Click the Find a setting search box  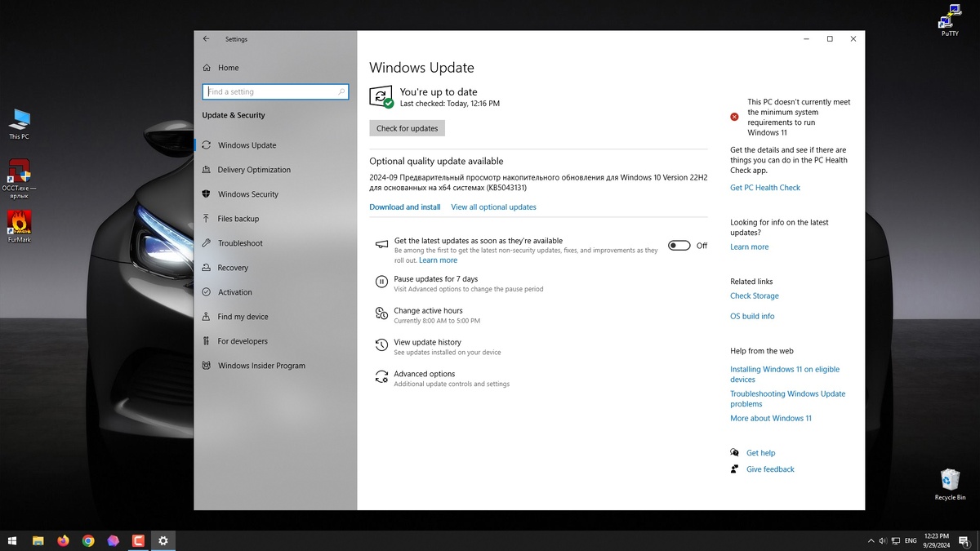pos(275,92)
